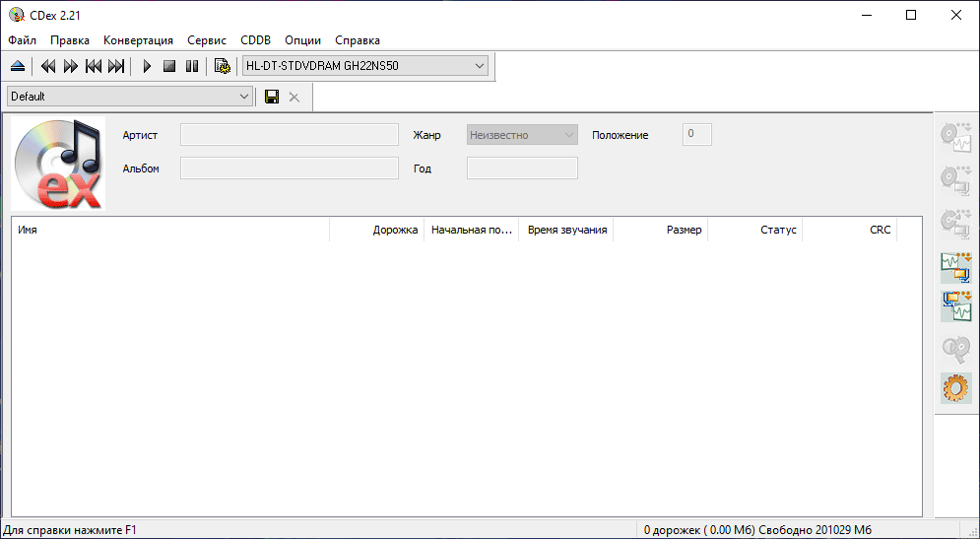Delete the profile with the X icon
Screen dimensions: 980x539
[294, 97]
